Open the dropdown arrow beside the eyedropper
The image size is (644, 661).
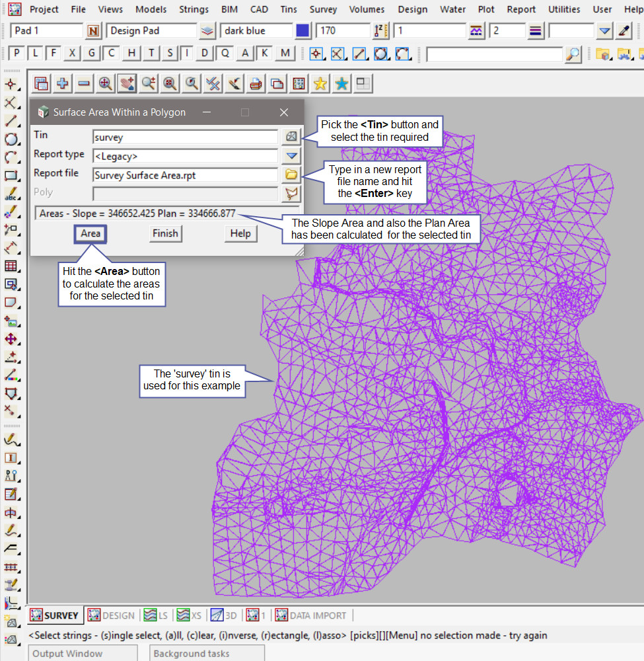click(604, 31)
